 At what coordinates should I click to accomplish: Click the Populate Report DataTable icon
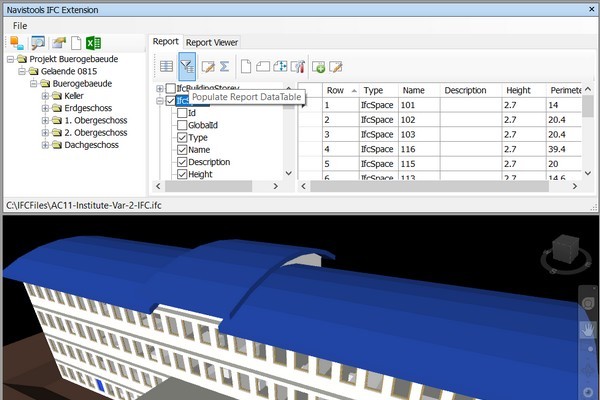tap(187, 66)
